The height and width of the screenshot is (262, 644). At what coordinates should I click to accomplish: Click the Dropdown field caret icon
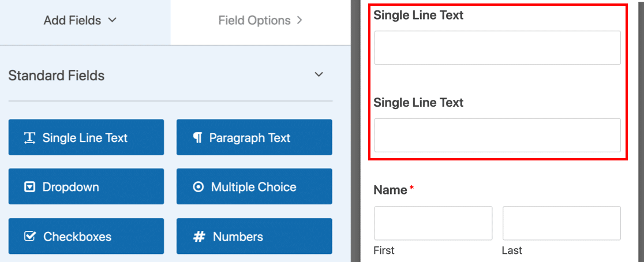[29, 187]
